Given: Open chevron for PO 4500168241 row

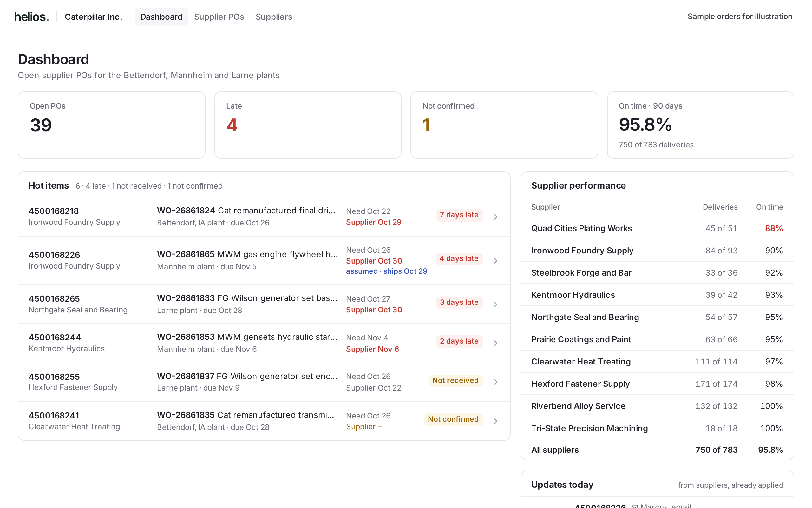Looking at the screenshot, I should click(x=495, y=421).
